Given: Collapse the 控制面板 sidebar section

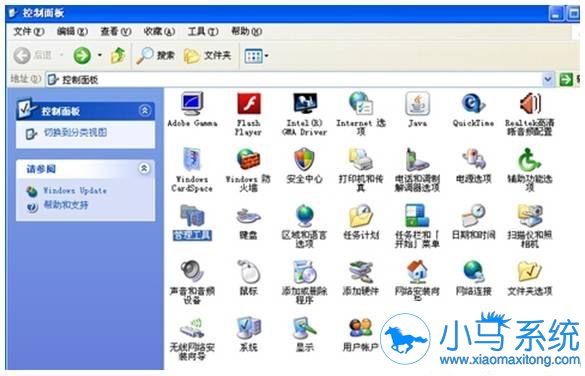Looking at the screenshot, I should (x=145, y=110).
